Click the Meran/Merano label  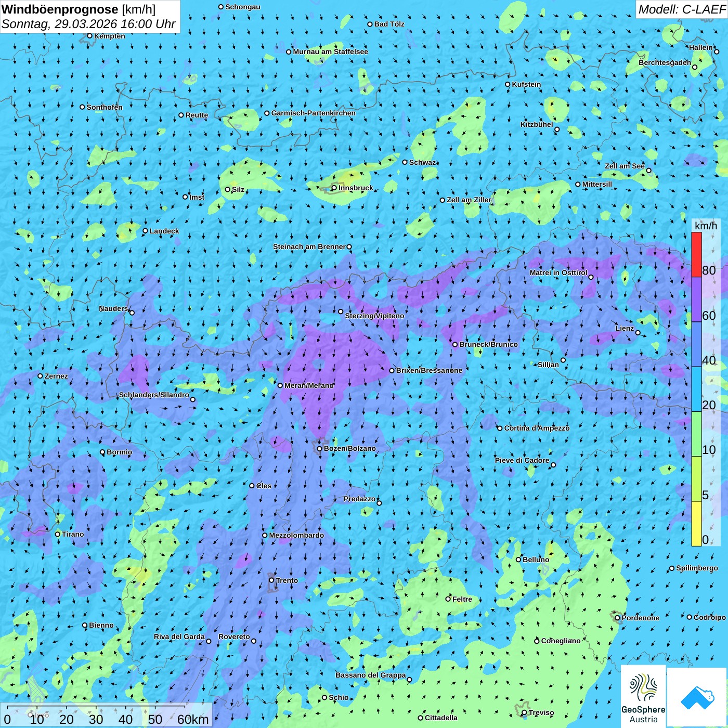309,385
